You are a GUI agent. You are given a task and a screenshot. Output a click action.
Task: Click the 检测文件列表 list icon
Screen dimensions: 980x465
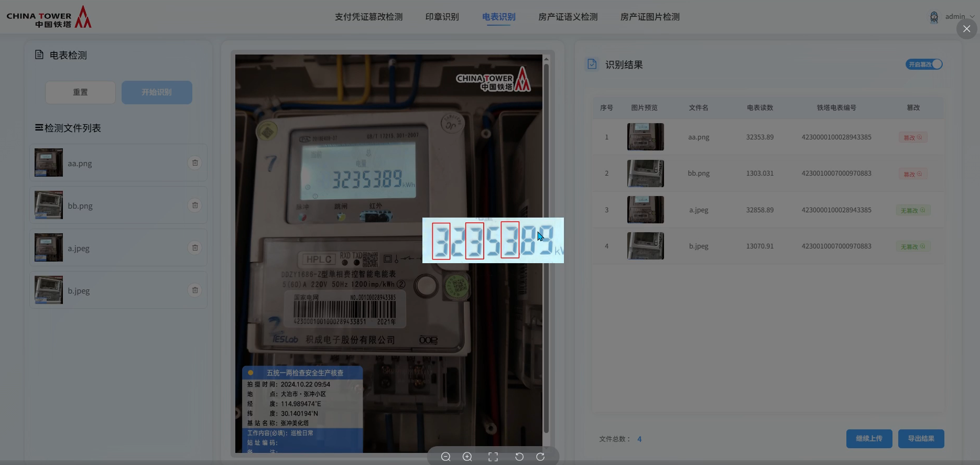point(39,127)
